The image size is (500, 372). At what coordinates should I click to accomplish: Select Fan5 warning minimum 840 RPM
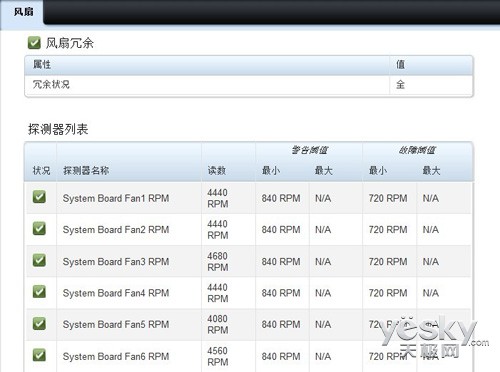click(x=281, y=324)
